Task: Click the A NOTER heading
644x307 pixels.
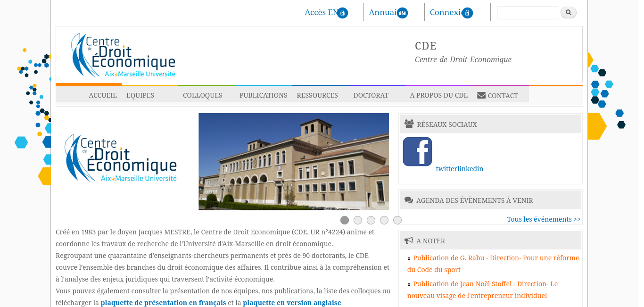Action: [430, 241]
